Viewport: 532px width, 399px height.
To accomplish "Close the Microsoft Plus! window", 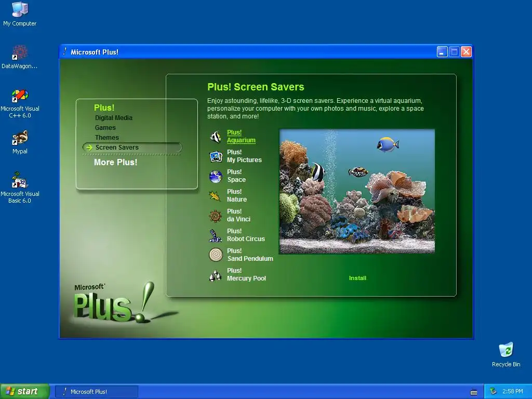I will click(466, 52).
